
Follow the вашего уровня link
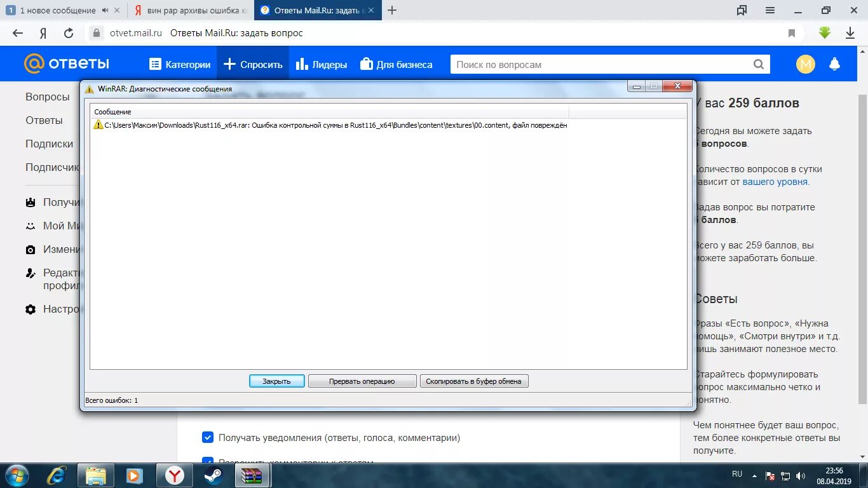(x=776, y=182)
